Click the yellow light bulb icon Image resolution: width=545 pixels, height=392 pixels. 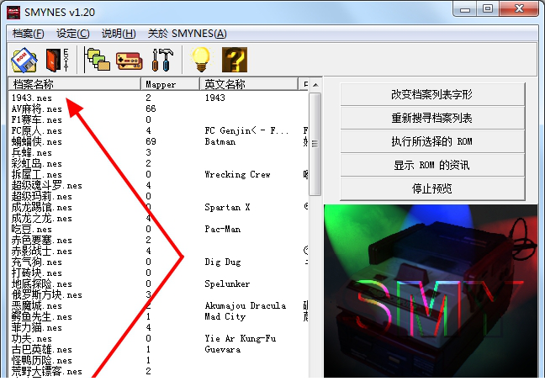[x=201, y=60]
